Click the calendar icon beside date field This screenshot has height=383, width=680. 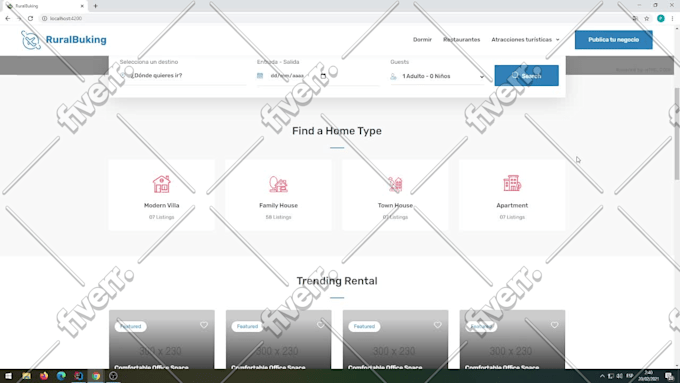pos(260,75)
